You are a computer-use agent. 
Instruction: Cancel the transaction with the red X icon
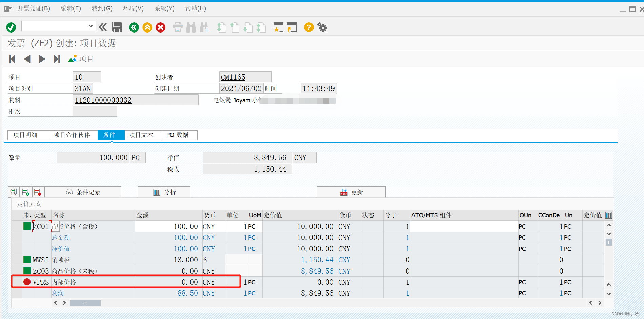(x=160, y=27)
